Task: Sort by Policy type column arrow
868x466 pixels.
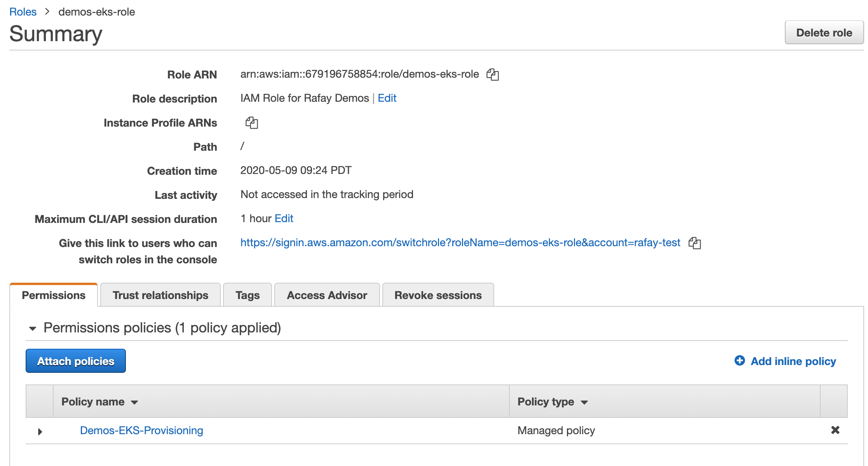Action: pos(584,402)
